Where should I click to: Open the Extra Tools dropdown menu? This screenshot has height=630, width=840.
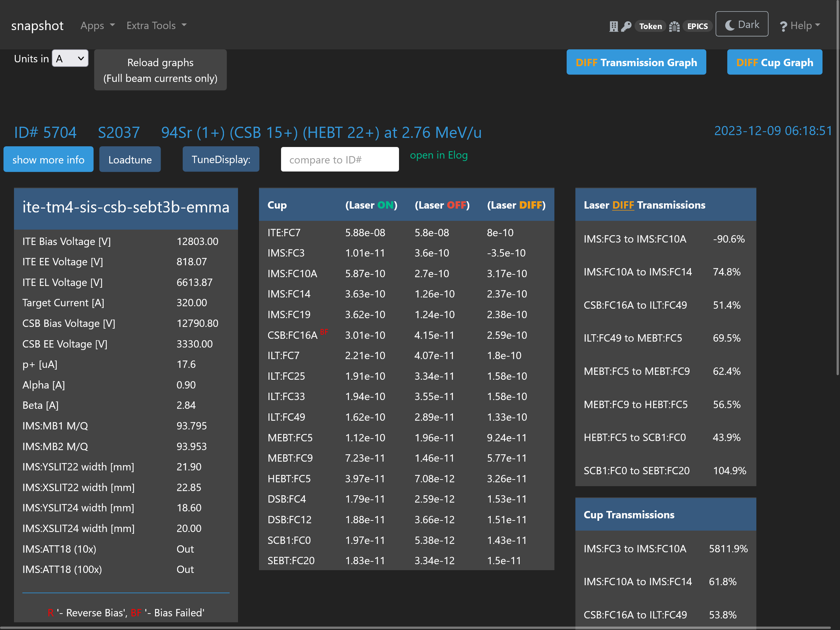156,26
